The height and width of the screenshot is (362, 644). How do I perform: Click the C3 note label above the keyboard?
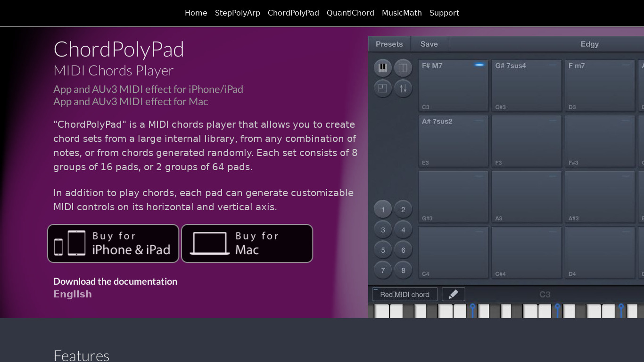point(545,294)
